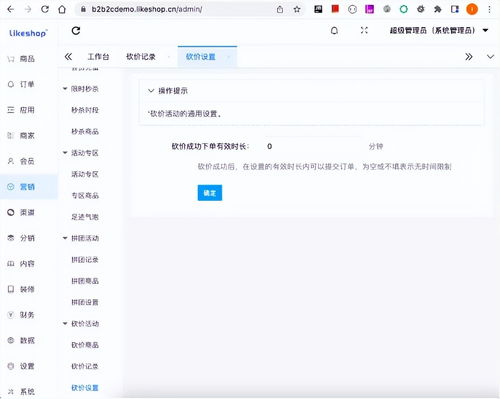Open 砍价记录 submenu item
500x399 pixels.
(85, 366)
